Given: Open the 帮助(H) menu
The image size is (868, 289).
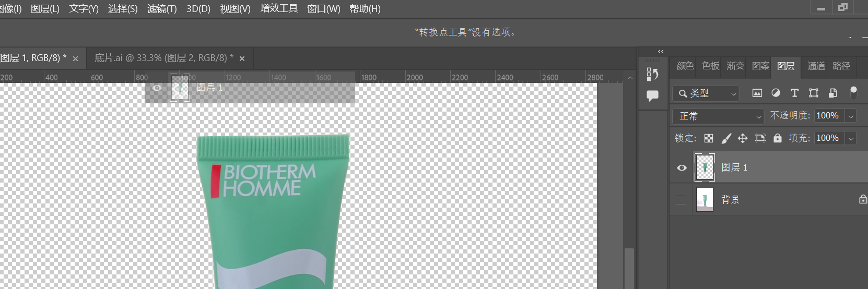Looking at the screenshot, I should click(365, 9).
